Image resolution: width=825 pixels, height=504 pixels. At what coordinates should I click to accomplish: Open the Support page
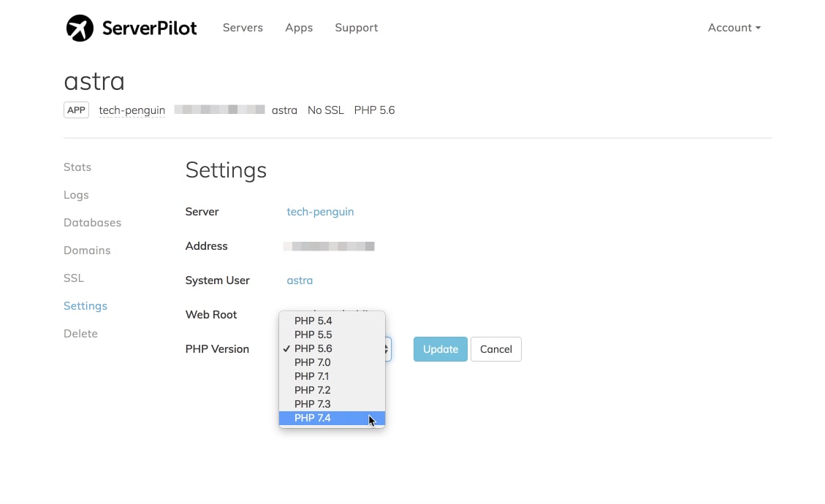point(356,28)
